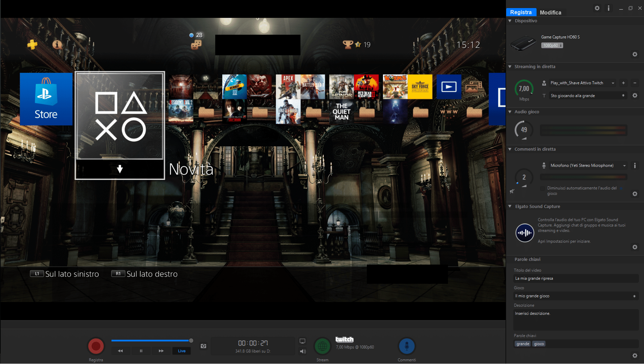Remove streaming account with minus button
Viewport: 644px width, 364px height.
[635, 83]
